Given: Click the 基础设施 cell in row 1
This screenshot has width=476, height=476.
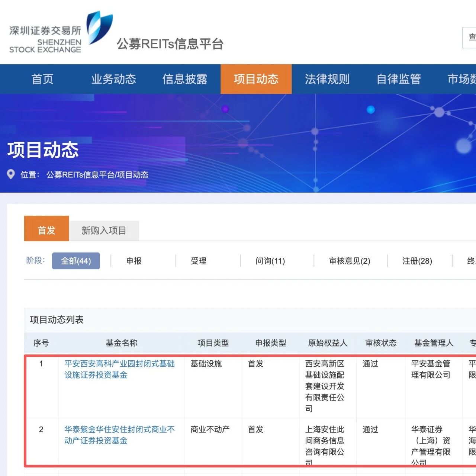Looking at the screenshot, I should click(x=206, y=364).
